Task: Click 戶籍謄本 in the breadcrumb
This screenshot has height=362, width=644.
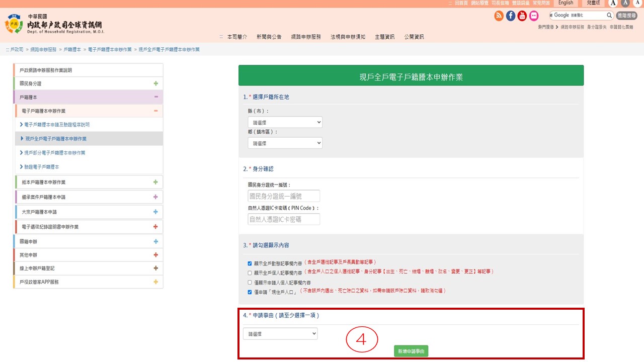Action: click(72, 50)
